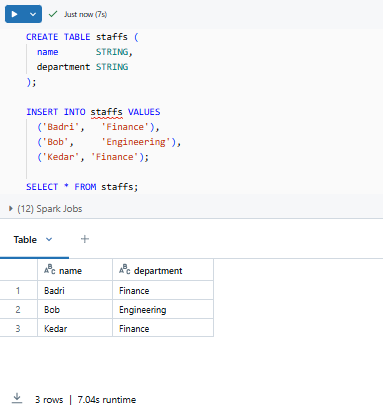Image resolution: width=383 pixels, height=410 pixels.
Task: Click the ('Kedar', 'Finance'); values line
Action: [93, 157]
